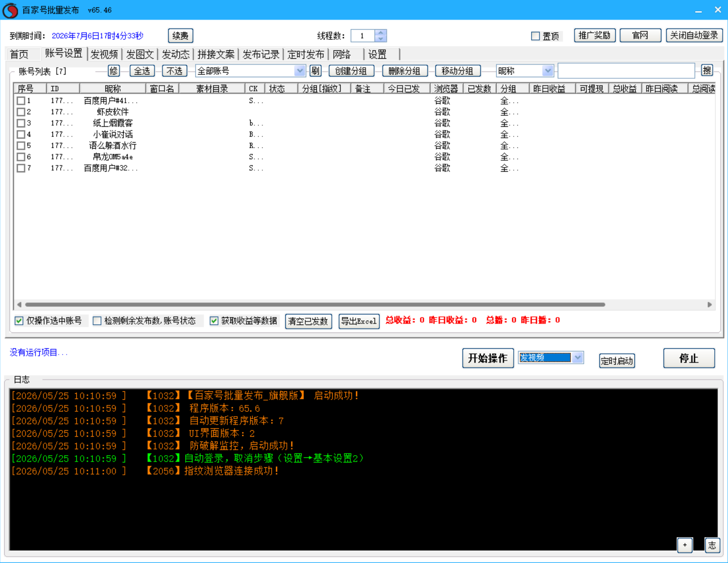Click 不选 to deselect accounts

click(175, 71)
